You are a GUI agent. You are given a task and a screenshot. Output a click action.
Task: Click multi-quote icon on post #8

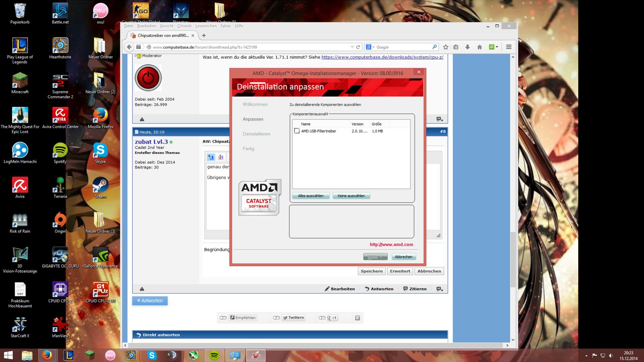click(440, 289)
